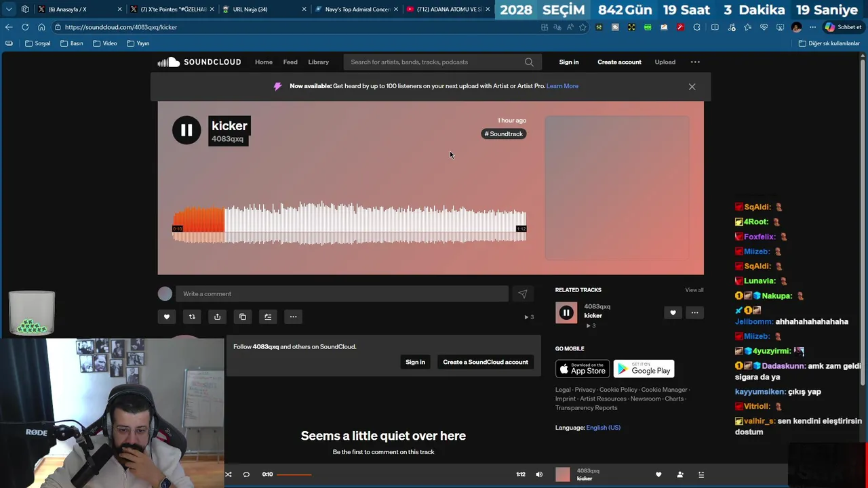This screenshot has height=488, width=868.
Task: Open the split screen icon in the toolbar
Action: pos(715,27)
